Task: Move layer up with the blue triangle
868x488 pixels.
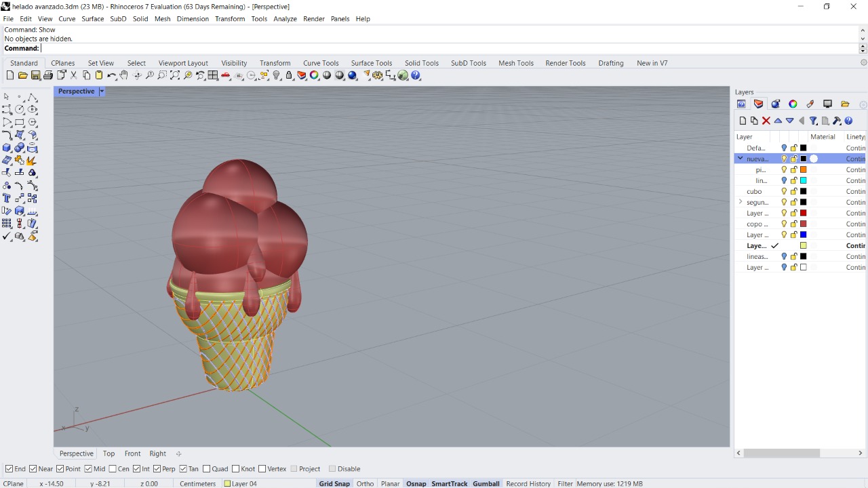Action: tap(778, 121)
